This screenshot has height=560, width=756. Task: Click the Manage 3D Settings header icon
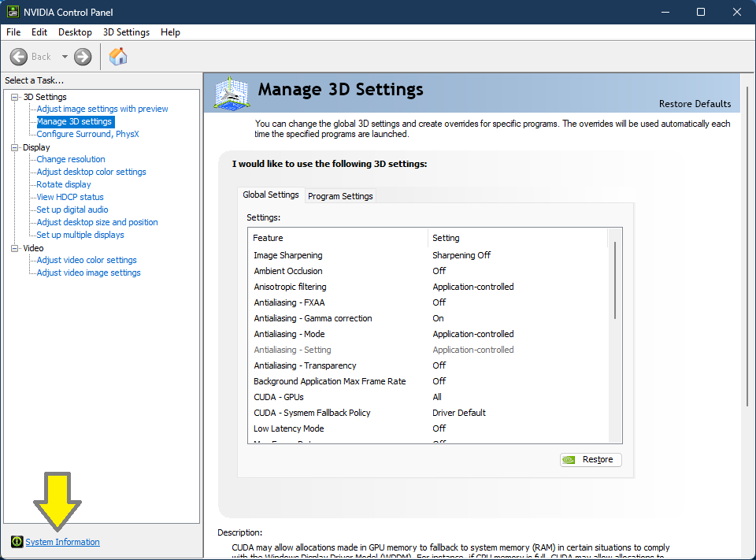[x=232, y=93]
